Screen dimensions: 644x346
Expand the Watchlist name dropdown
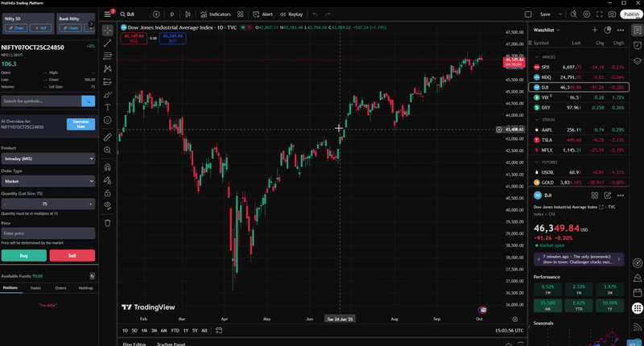click(x=547, y=30)
